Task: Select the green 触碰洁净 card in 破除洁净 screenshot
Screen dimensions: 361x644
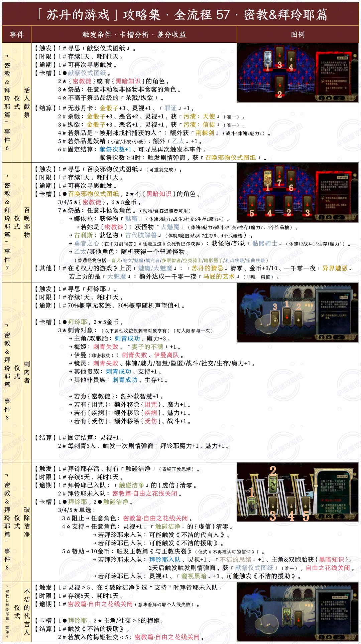Action: [x=273, y=484]
